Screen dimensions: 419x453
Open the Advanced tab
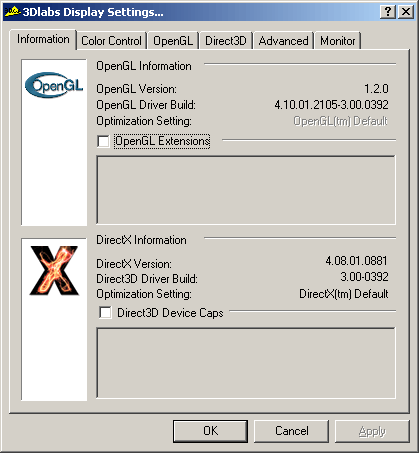[283, 41]
